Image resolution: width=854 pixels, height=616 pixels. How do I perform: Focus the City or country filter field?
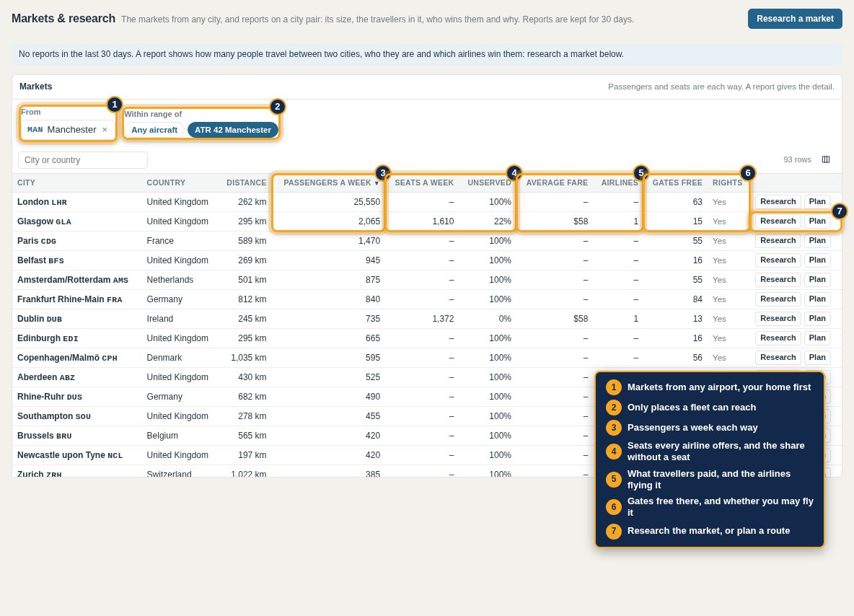[x=83, y=160]
